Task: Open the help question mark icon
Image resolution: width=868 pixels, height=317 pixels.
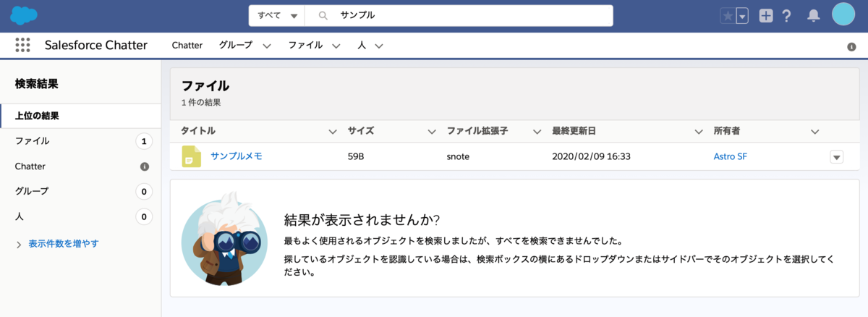Action: (x=787, y=15)
